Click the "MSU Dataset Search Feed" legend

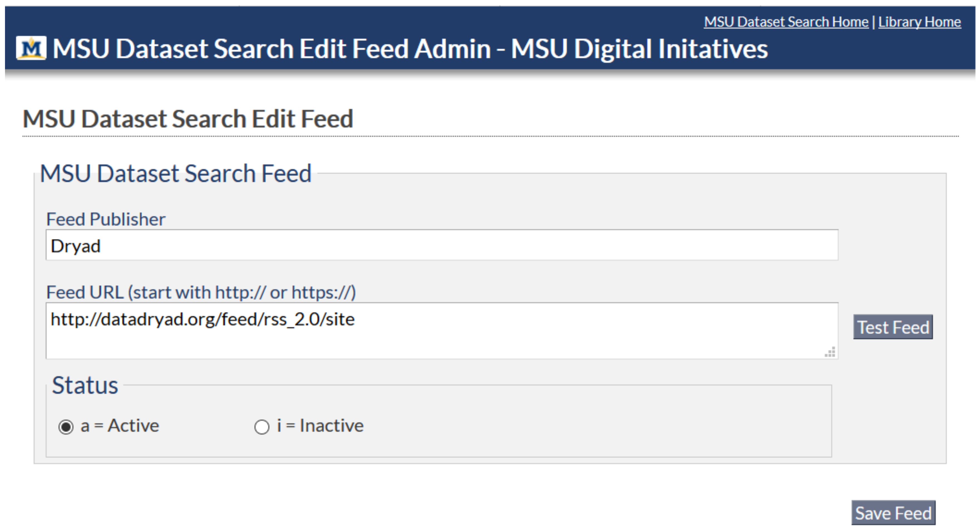pos(176,174)
